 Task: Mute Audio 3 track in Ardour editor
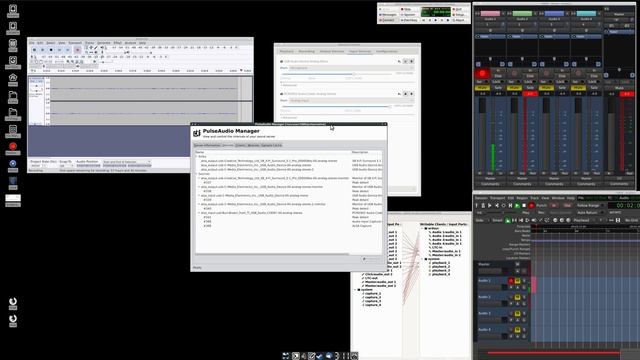click(518, 313)
